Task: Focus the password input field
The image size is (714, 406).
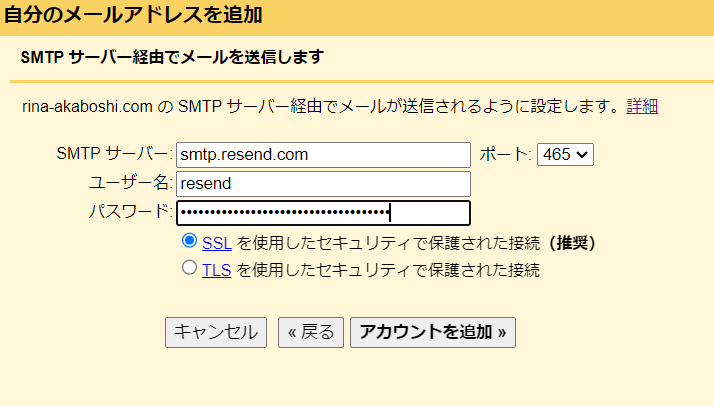Action: pyautogui.click(x=323, y=213)
